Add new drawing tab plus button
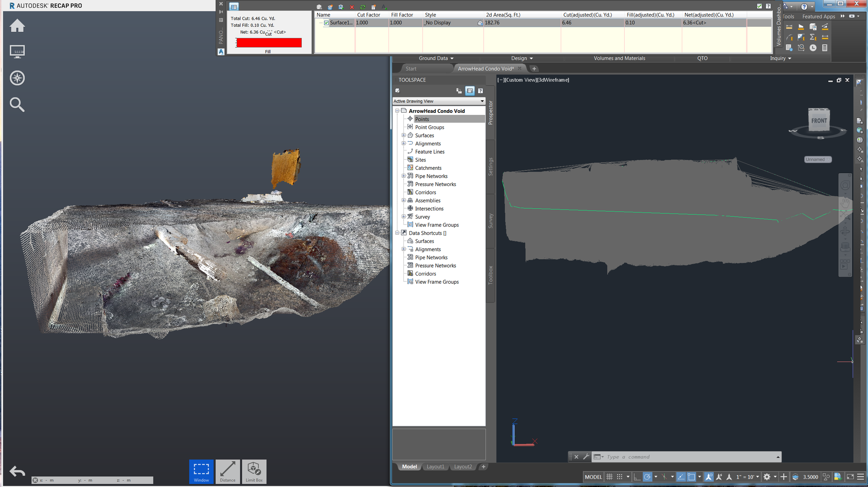Screen dimensions: 868x487 coord(534,69)
